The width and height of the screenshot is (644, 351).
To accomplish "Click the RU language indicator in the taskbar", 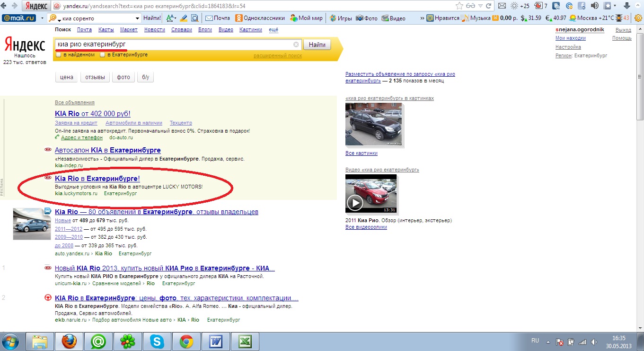I will coord(535,341).
